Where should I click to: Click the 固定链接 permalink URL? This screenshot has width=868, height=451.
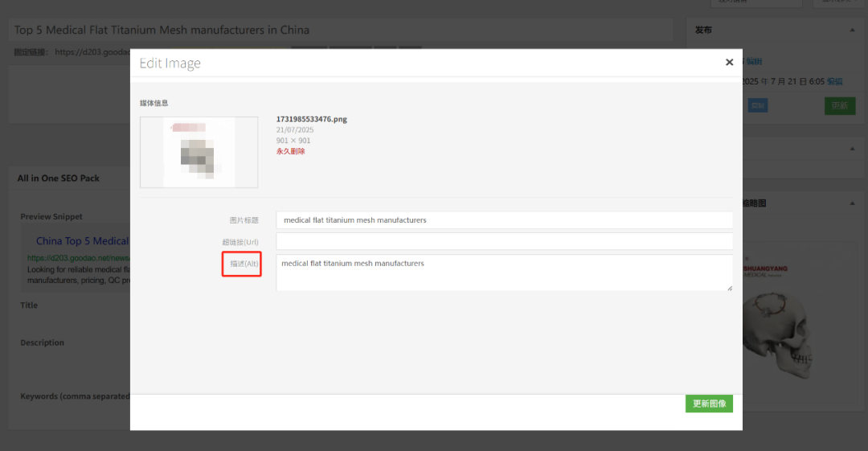point(92,52)
